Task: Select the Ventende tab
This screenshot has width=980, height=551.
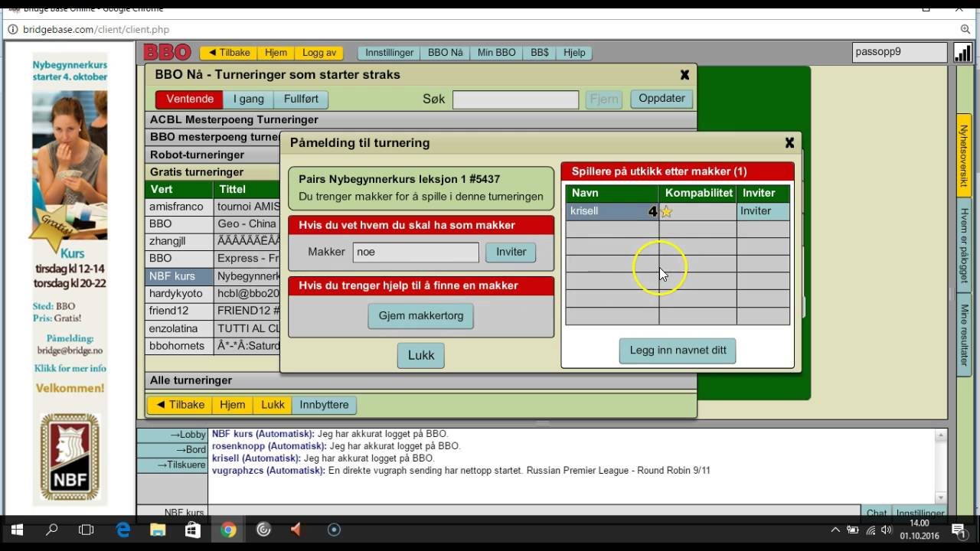Action: point(189,99)
